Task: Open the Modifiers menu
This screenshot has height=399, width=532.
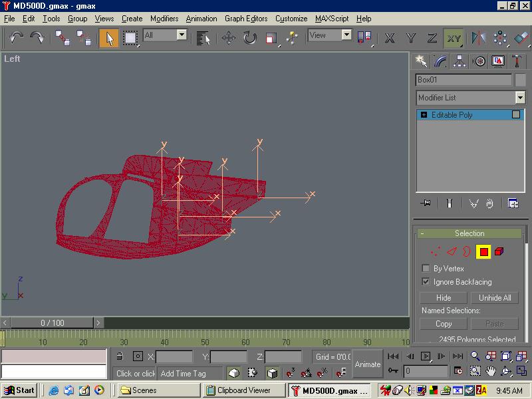Action: [x=164, y=19]
